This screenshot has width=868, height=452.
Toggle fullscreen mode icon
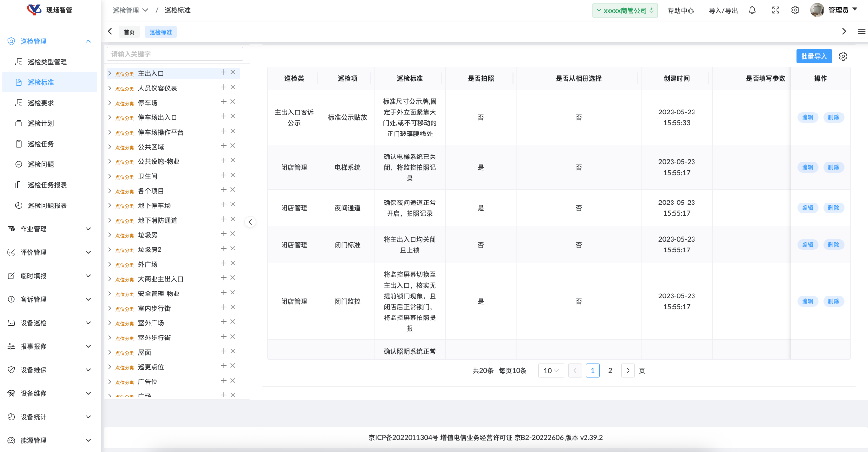776,10
